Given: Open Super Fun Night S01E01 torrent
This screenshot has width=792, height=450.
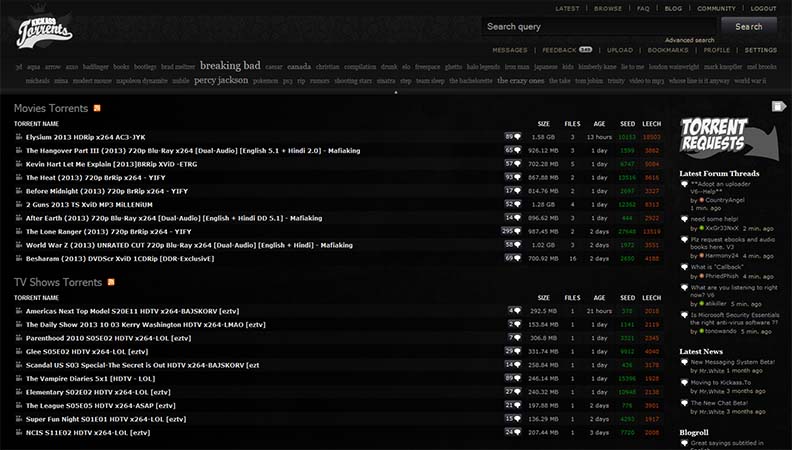Looking at the screenshot, I should click(x=106, y=419).
